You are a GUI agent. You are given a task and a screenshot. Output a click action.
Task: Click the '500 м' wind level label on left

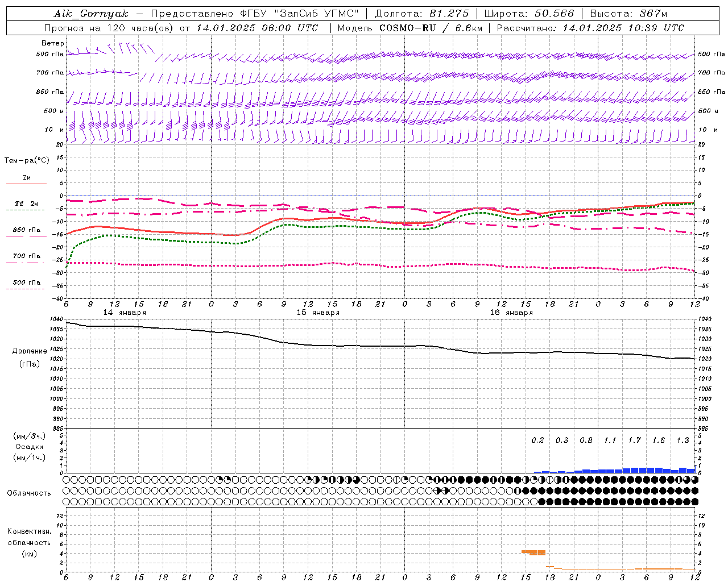(x=54, y=111)
